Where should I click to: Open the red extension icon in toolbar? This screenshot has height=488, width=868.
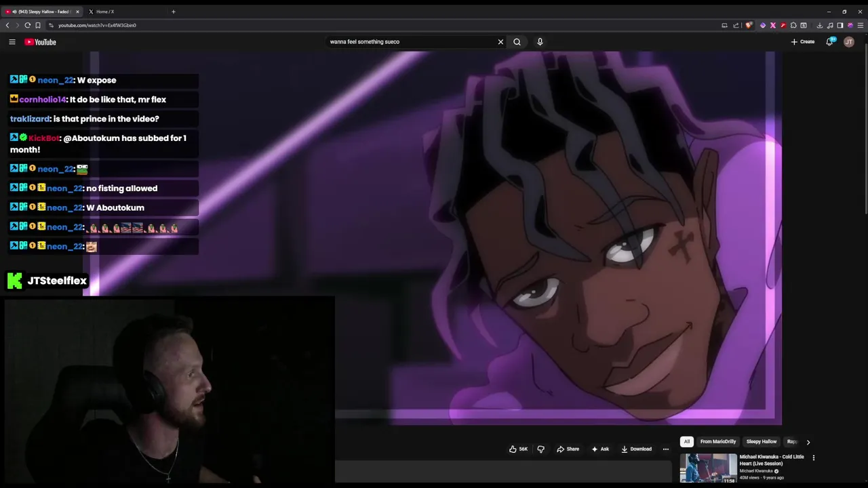click(x=783, y=25)
